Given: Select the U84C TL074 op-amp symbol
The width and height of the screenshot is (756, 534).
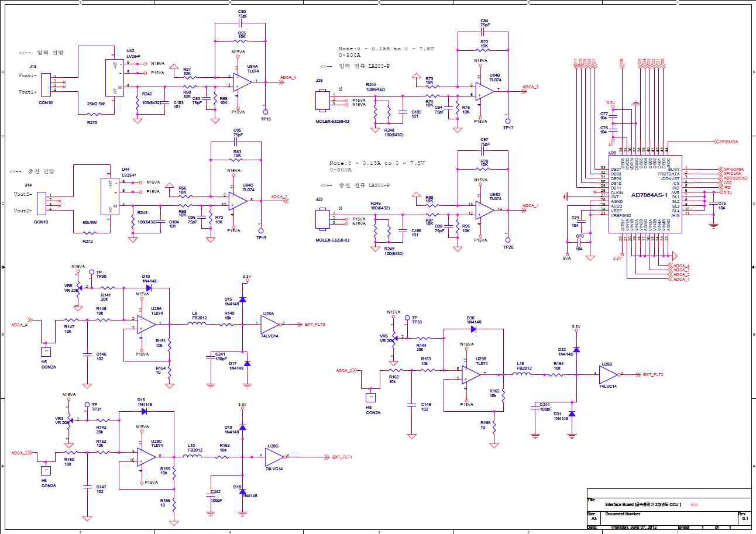Looking at the screenshot, I should tap(238, 200).
